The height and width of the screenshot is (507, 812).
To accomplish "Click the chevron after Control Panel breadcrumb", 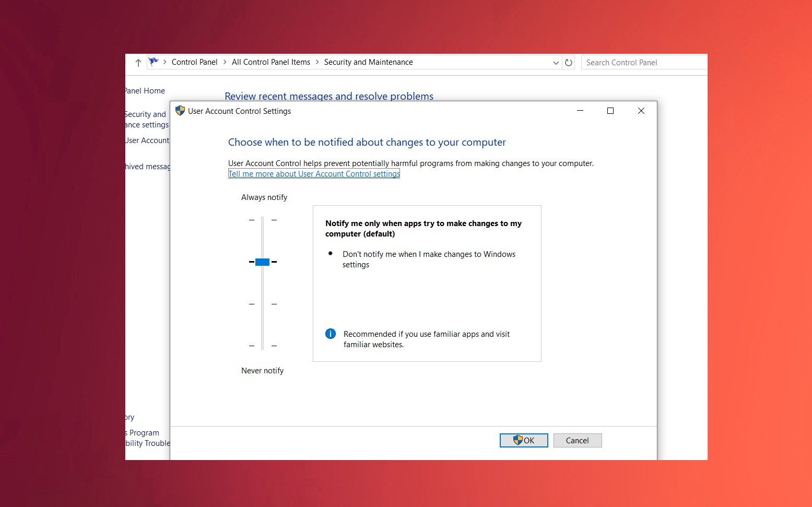I will [x=225, y=62].
